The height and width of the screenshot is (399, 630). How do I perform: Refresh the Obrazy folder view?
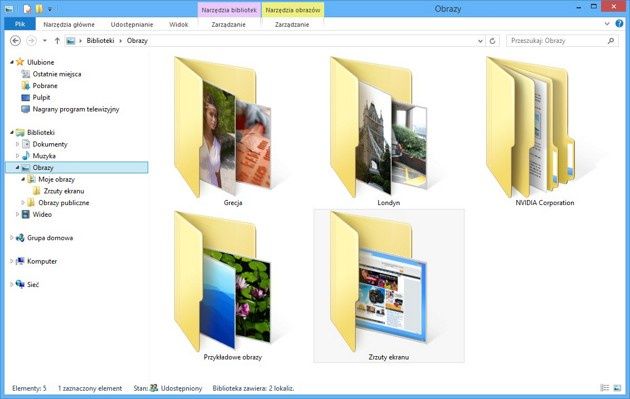click(493, 41)
